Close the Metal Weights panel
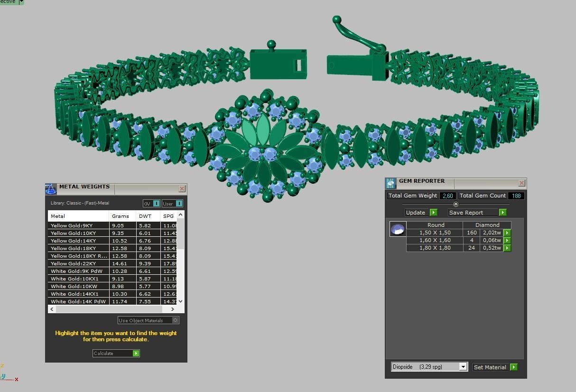This screenshot has height=392, width=576. pos(182,188)
